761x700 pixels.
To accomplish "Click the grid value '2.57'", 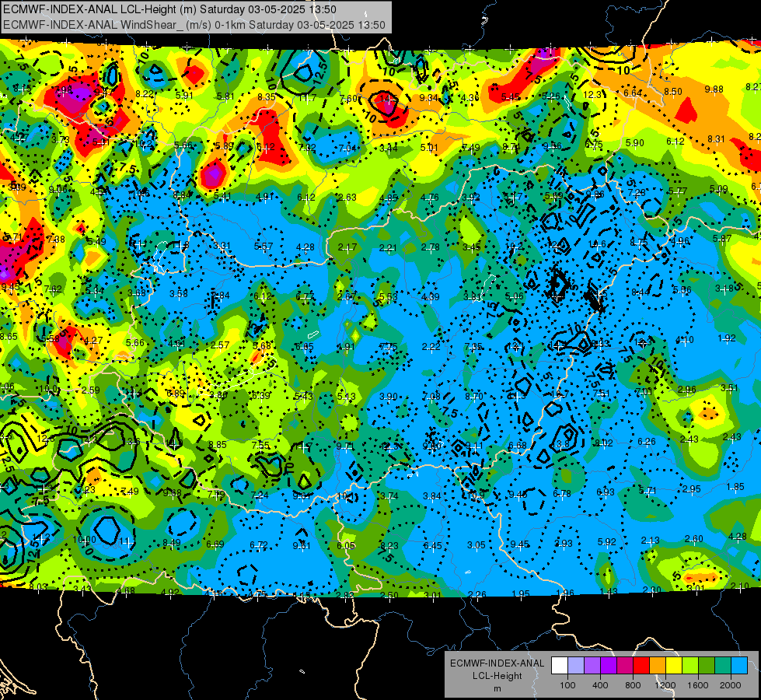I will [220, 345].
